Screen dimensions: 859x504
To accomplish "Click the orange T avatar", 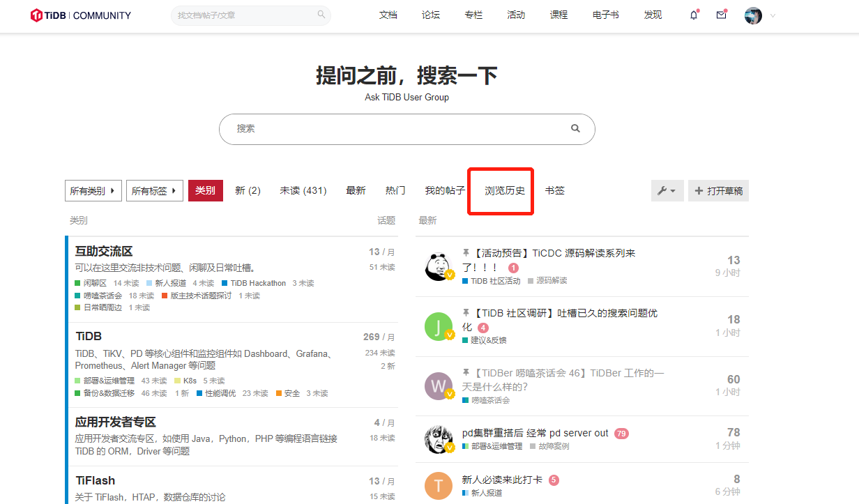I will point(439,486).
